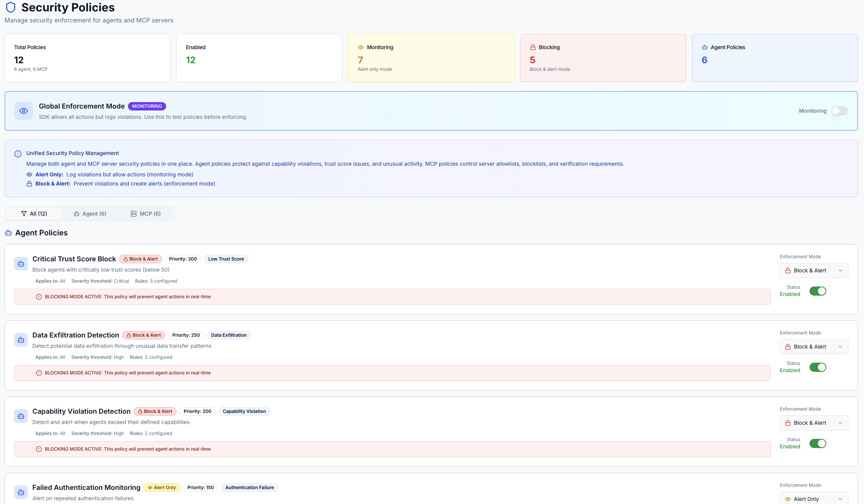Image resolution: width=864 pixels, height=504 pixels.
Task: Click the lock icon on the Blocking stat card
Action: (532, 47)
